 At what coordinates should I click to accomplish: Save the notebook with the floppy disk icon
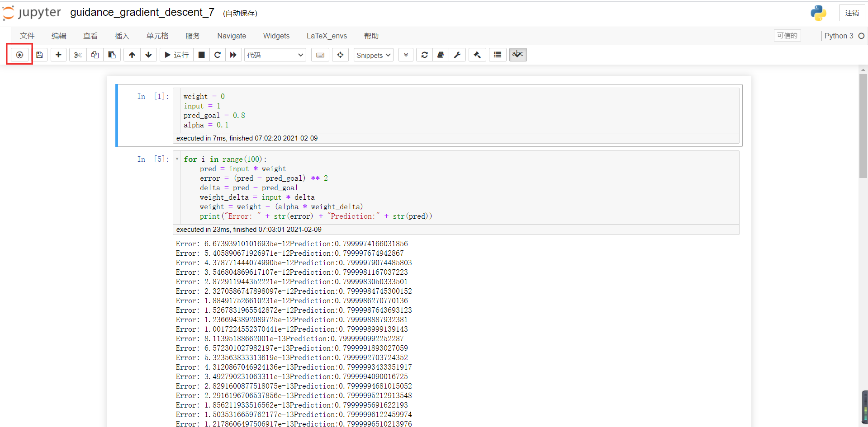[x=40, y=55]
